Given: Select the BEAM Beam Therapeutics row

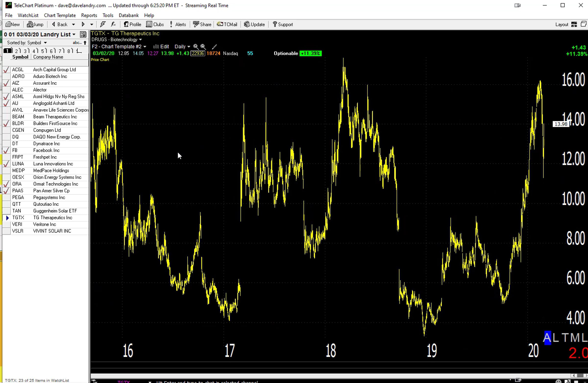Looking at the screenshot, I should point(46,117).
